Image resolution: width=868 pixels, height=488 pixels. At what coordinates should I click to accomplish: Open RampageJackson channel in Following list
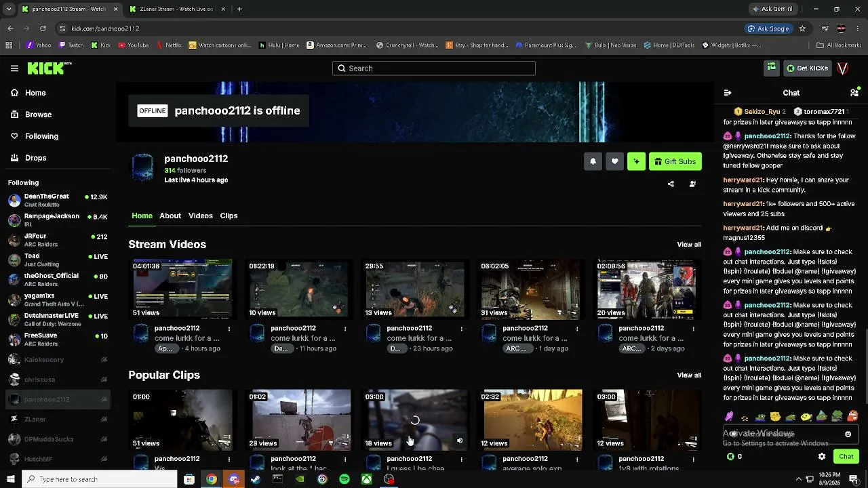[58, 220]
